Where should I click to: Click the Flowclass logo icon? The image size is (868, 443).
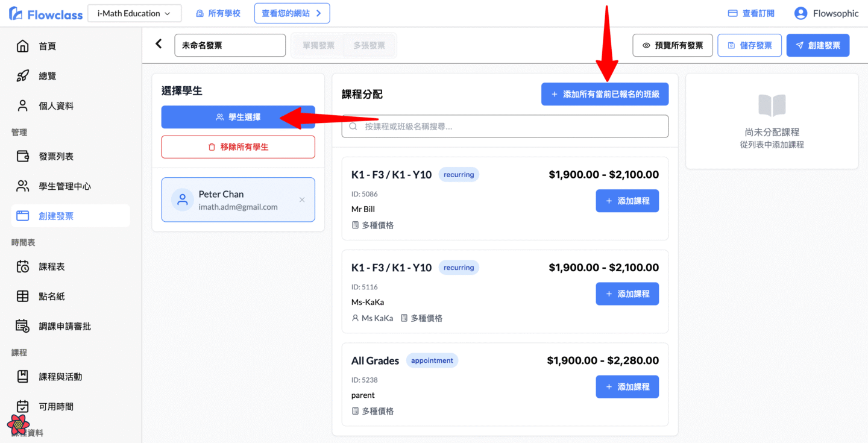coord(16,14)
